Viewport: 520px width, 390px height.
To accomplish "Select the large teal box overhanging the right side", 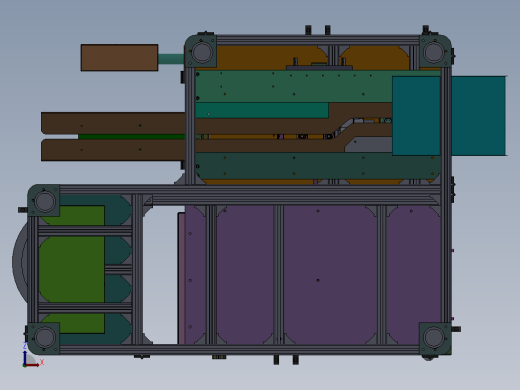I will [449, 116].
